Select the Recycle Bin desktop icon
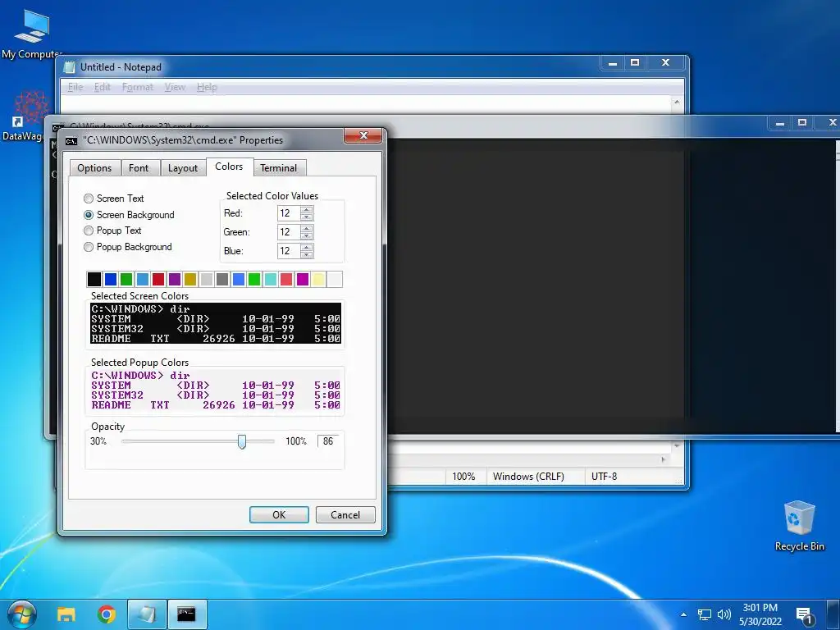The height and width of the screenshot is (630, 840). pos(799,525)
